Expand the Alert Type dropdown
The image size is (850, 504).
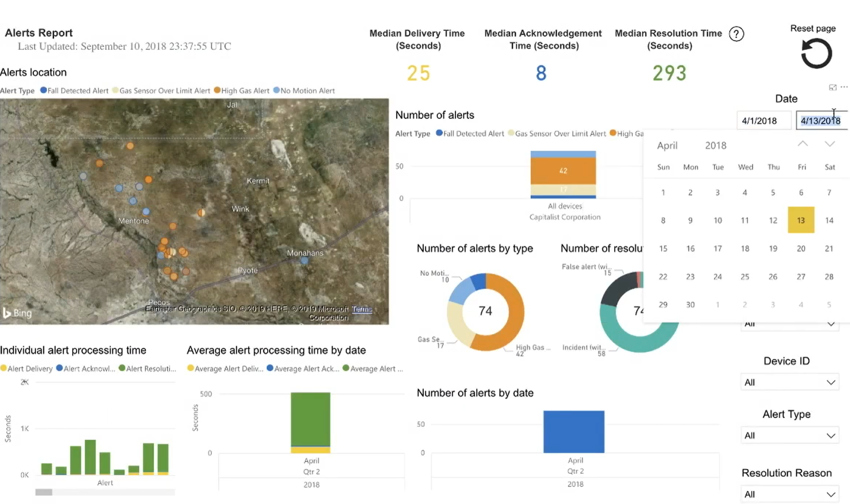coord(789,435)
